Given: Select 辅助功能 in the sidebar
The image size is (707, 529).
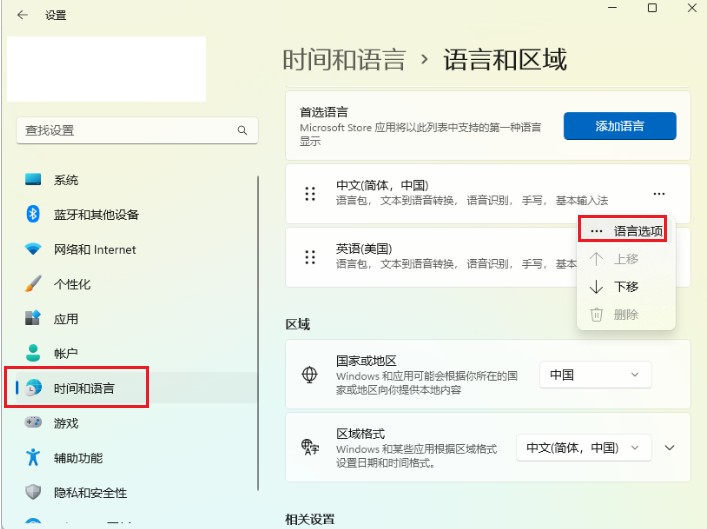Looking at the screenshot, I should tap(78, 458).
